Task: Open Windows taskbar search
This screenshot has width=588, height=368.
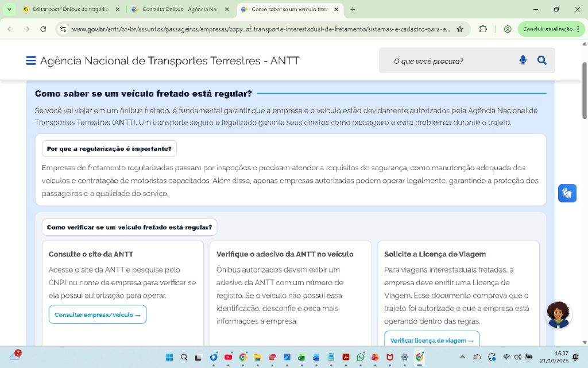Action: 184,356
